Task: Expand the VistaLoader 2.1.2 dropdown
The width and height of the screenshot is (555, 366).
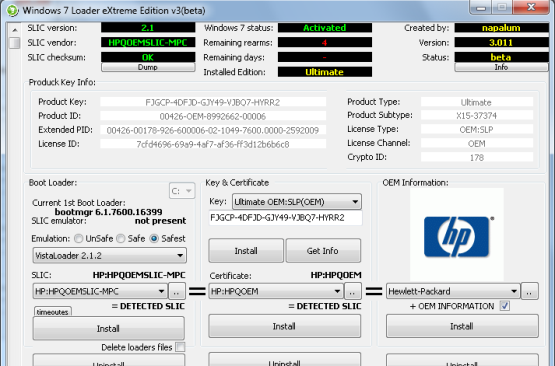Action: (x=109, y=256)
